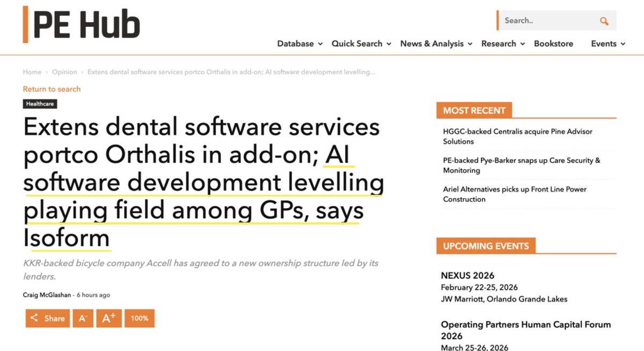
Task: Click the article title breadcrumb
Action: point(231,72)
